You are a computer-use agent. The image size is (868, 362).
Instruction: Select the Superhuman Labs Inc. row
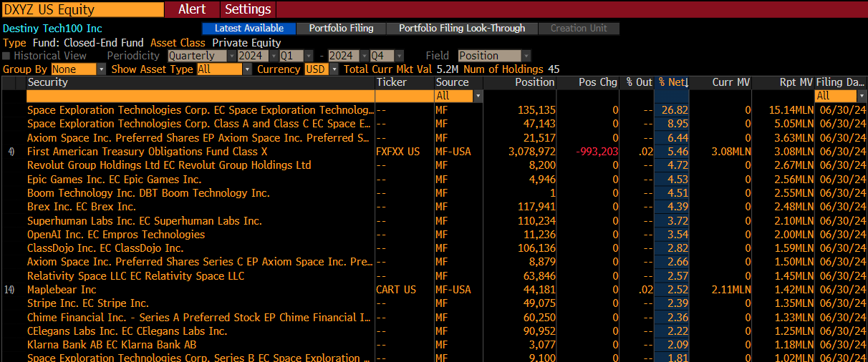(x=433, y=221)
